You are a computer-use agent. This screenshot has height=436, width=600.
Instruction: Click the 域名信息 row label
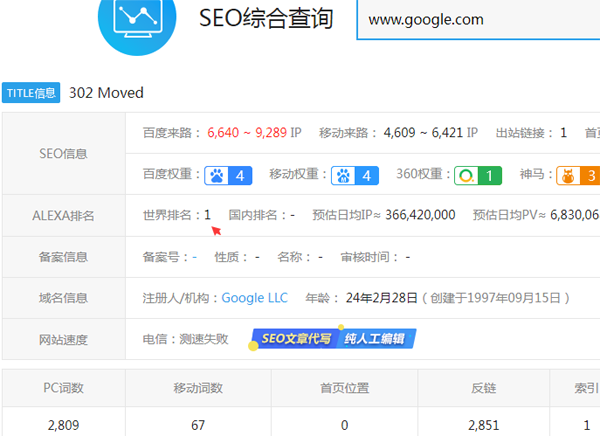63,298
